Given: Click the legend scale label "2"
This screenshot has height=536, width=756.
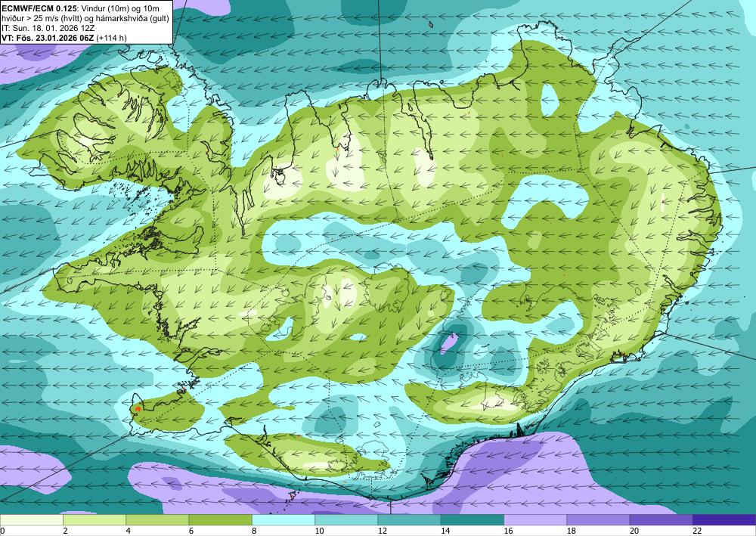Looking at the screenshot, I should 65,531.
